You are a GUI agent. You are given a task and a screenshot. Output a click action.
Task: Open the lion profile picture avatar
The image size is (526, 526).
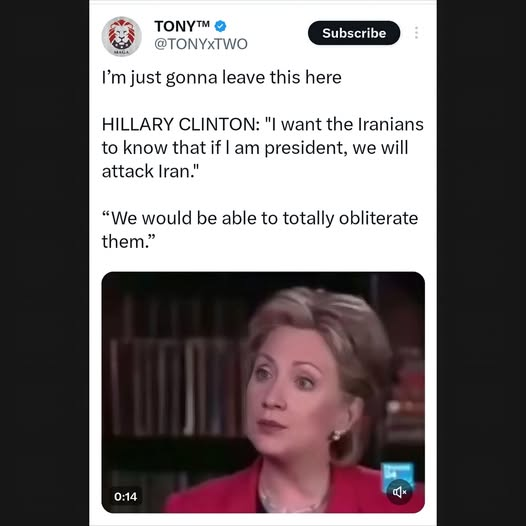(121, 36)
